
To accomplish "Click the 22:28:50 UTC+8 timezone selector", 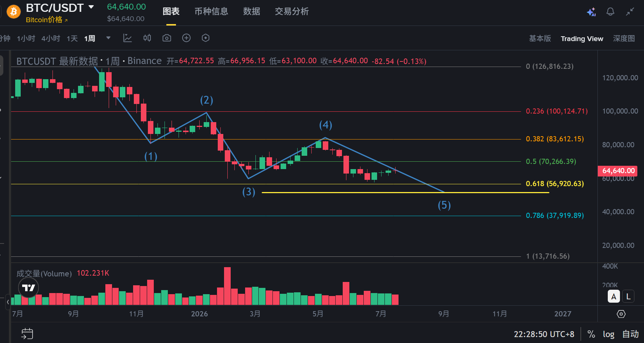I will (x=544, y=334).
